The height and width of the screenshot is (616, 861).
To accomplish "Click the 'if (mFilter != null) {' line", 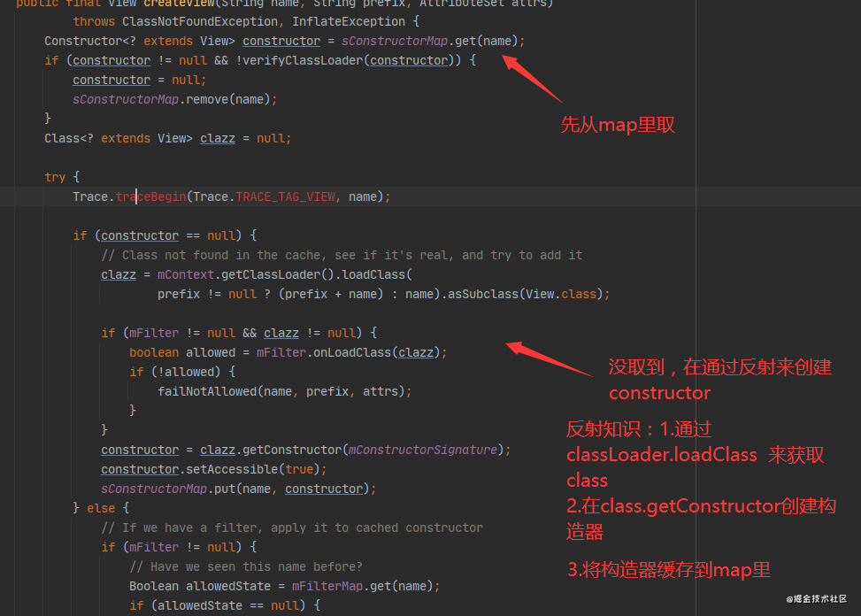I will coord(179,547).
